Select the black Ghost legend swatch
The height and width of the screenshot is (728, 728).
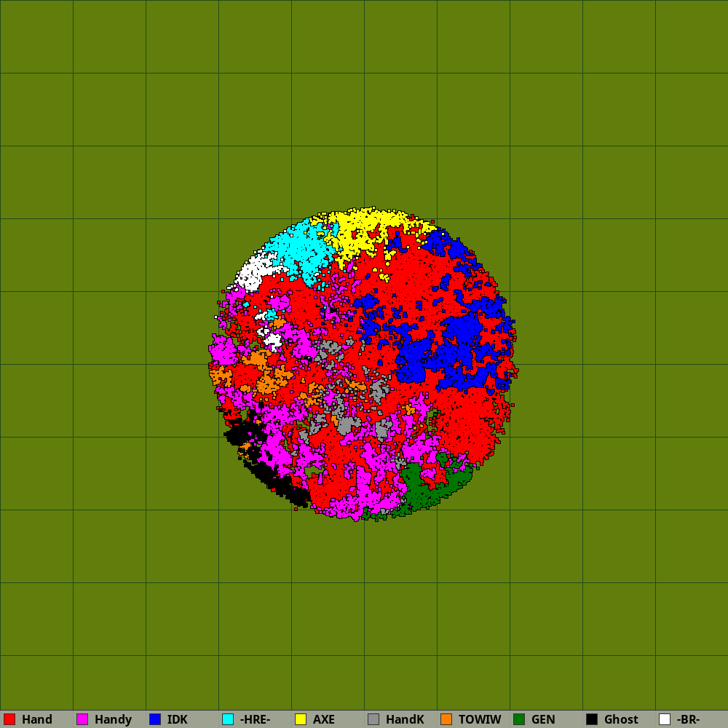[592, 719]
